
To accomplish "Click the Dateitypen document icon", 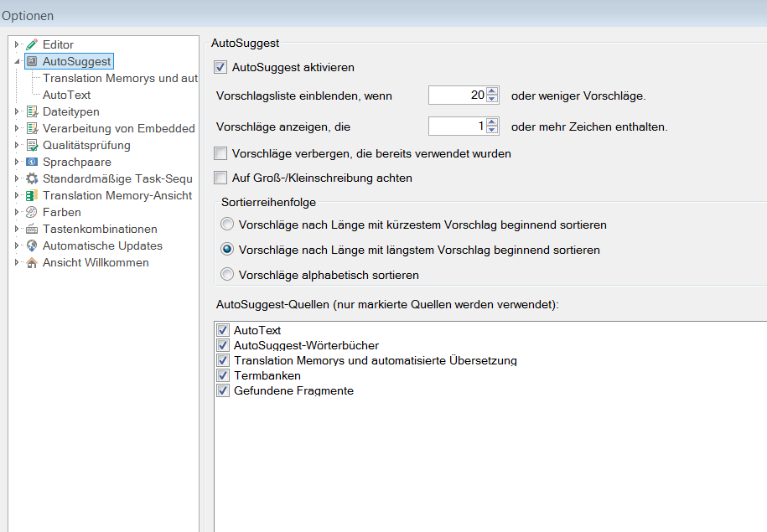I will pos(32,111).
